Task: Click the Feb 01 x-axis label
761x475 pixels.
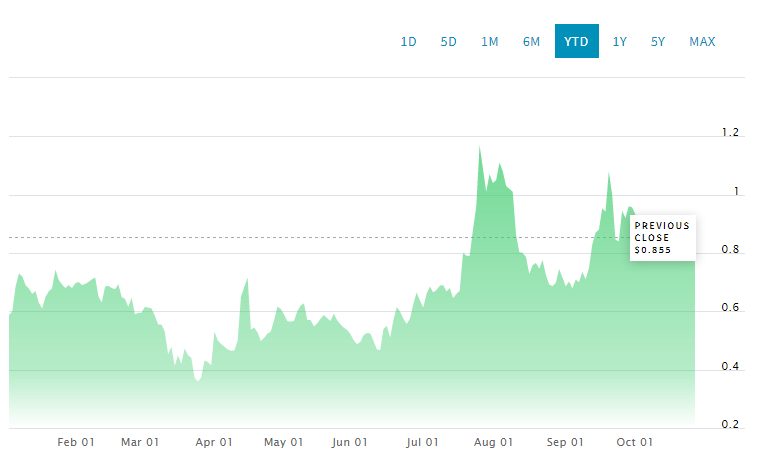Action: tap(76, 442)
